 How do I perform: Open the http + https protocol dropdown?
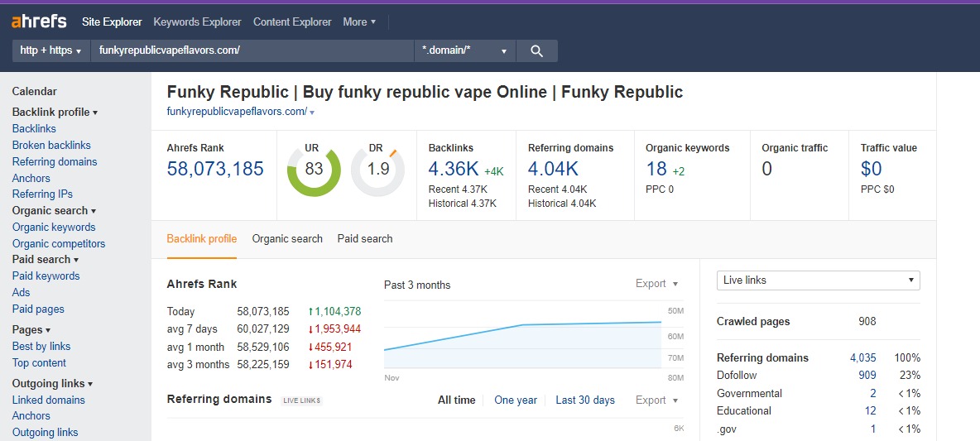point(50,51)
